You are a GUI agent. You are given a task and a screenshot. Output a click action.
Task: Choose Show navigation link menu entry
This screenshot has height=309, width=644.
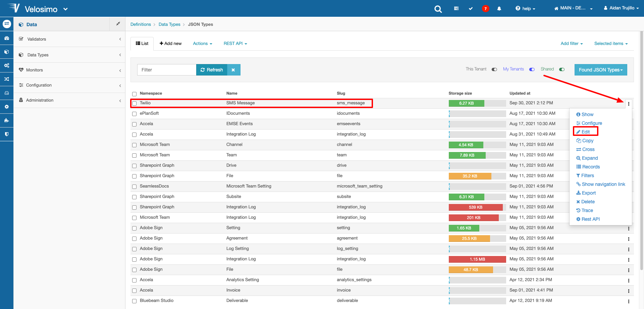click(x=601, y=184)
